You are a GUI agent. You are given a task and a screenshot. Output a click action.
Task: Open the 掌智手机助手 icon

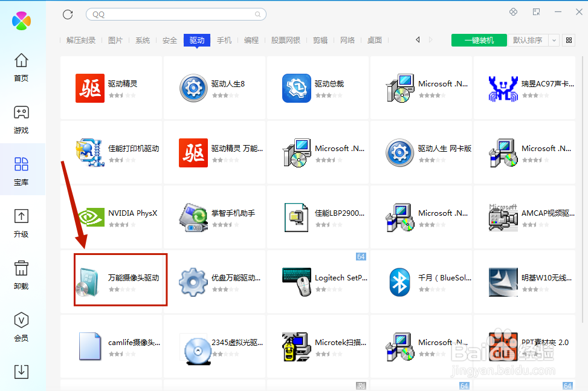coord(193,218)
